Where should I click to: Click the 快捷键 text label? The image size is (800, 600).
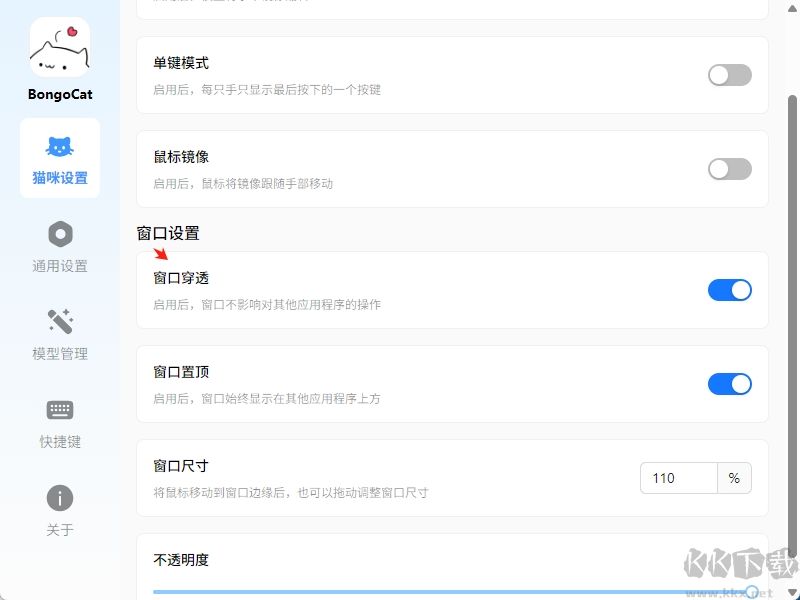click(x=60, y=442)
